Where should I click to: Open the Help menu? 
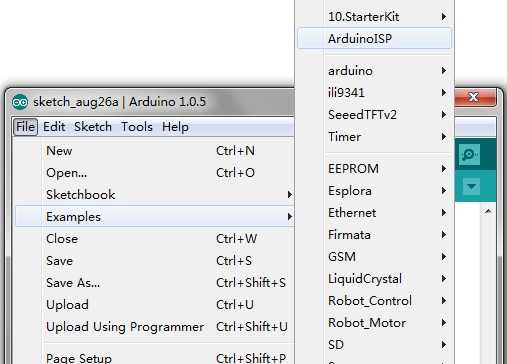point(175,127)
